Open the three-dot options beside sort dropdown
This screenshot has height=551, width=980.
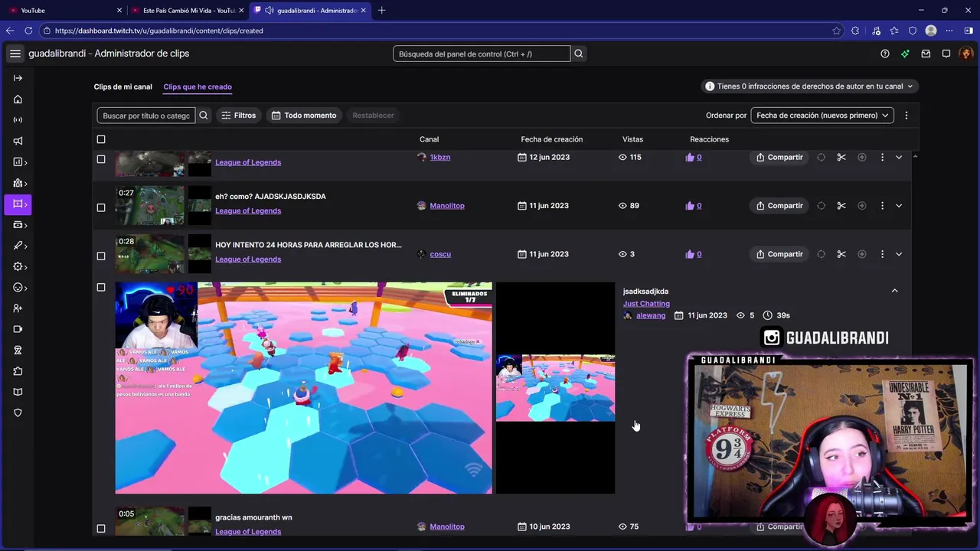click(x=906, y=116)
